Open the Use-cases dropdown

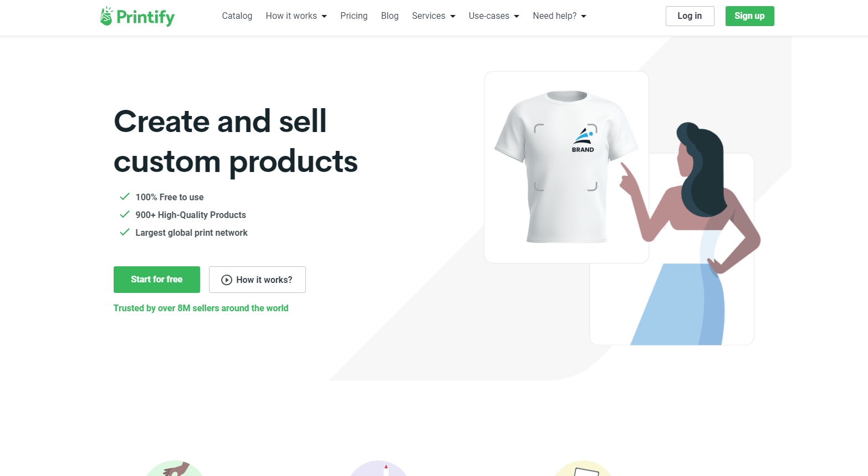[x=494, y=16]
